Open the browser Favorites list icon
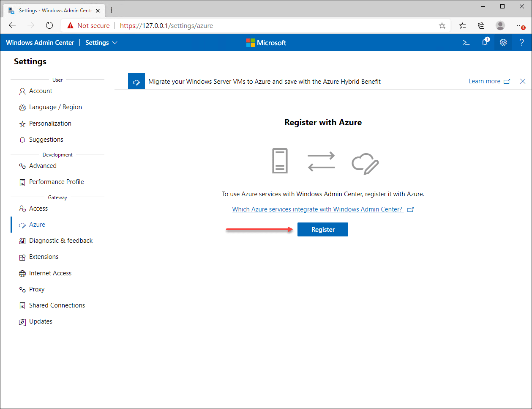 463,26
